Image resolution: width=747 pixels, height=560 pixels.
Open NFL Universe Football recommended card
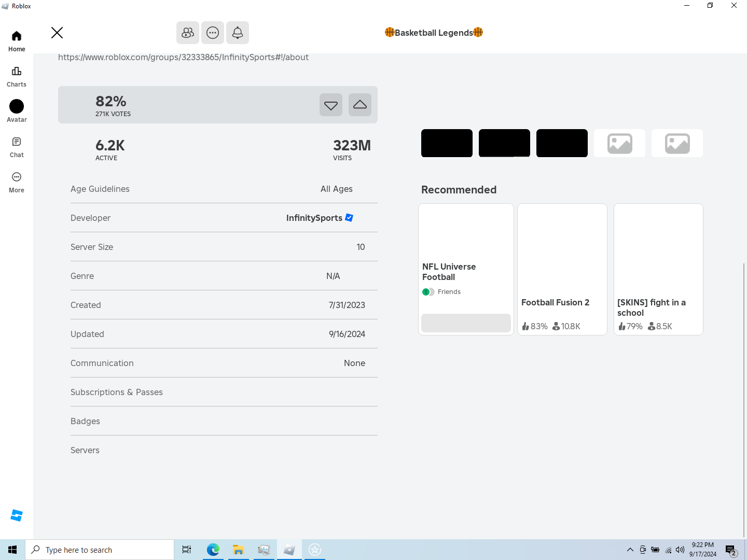[x=466, y=269]
